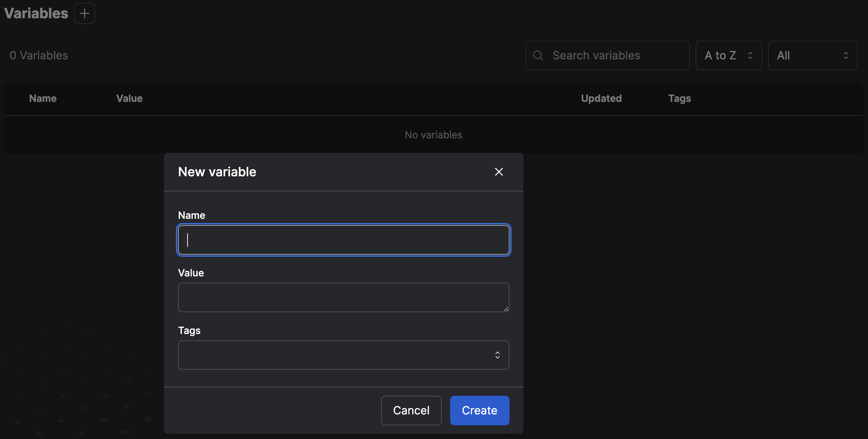The image size is (868, 439).
Task: Open the All tags filter dropdown
Action: click(x=813, y=55)
